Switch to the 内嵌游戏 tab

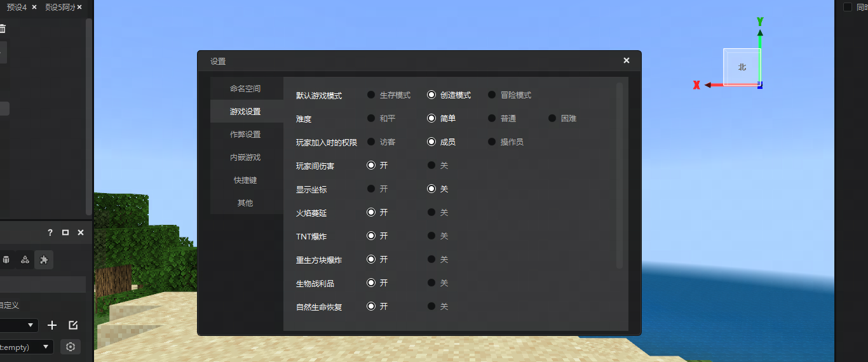tap(246, 158)
